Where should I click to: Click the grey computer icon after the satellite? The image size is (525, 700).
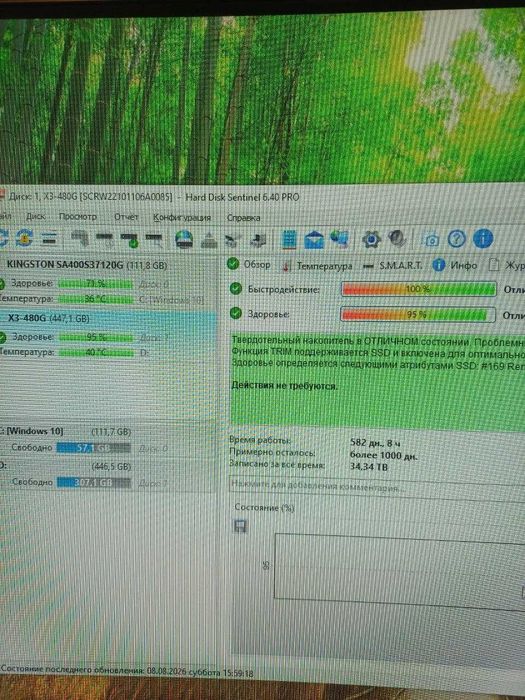(258, 240)
